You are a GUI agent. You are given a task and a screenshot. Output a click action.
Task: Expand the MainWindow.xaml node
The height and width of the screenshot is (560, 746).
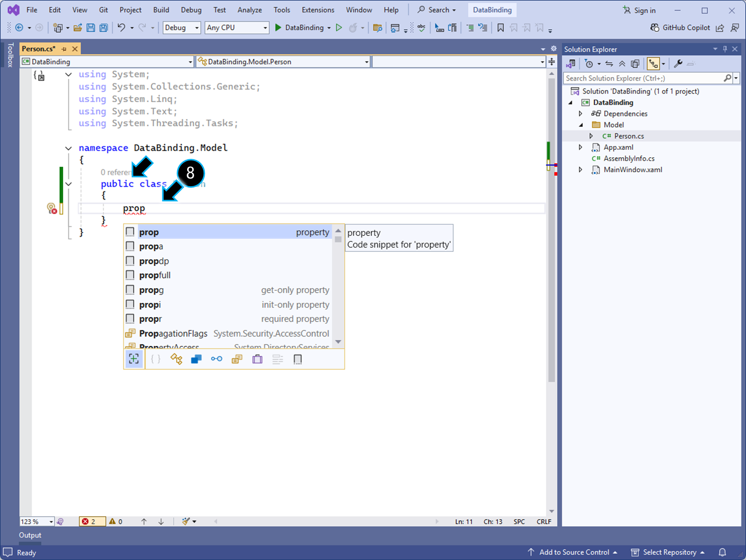tap(580, 170)
